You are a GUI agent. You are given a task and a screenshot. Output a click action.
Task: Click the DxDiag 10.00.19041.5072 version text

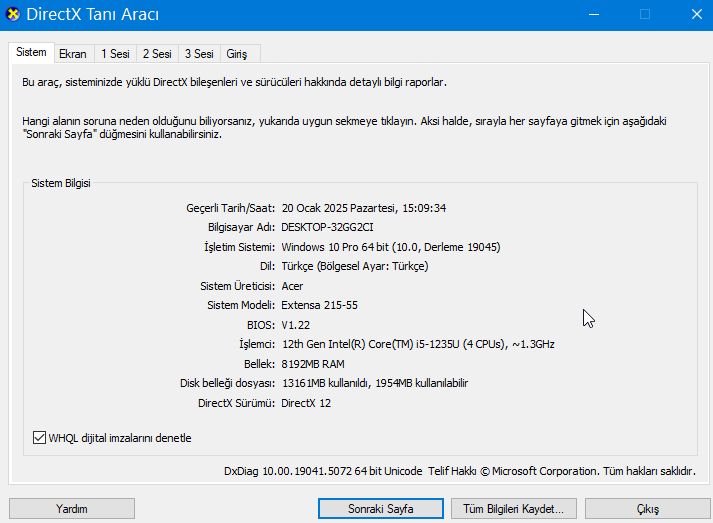(288, 471)
